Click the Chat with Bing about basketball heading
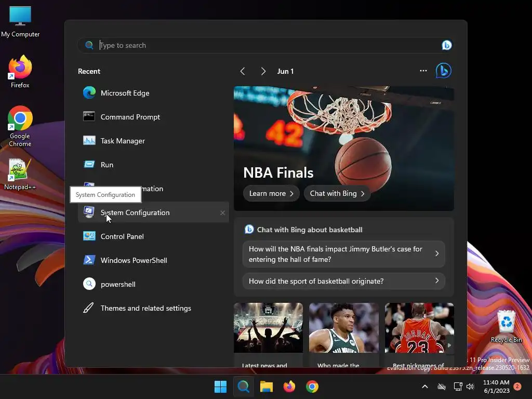Viewport: 532px width, 399px height. (310, 230)
